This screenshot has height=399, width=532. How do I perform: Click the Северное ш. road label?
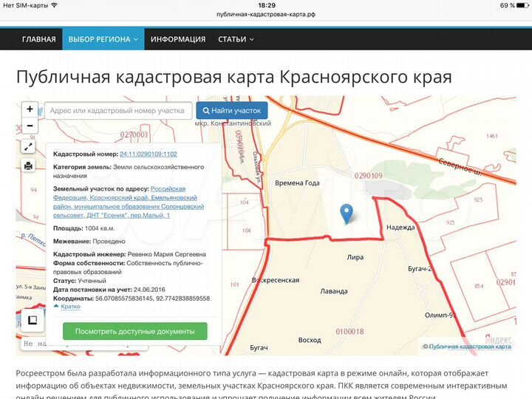[x=460, y=166]
